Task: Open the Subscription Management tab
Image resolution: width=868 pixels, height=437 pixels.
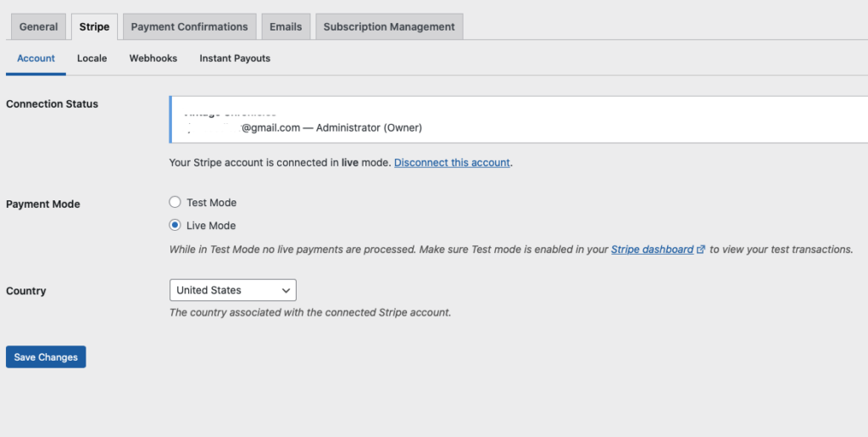Action: [x=389, y=26]
